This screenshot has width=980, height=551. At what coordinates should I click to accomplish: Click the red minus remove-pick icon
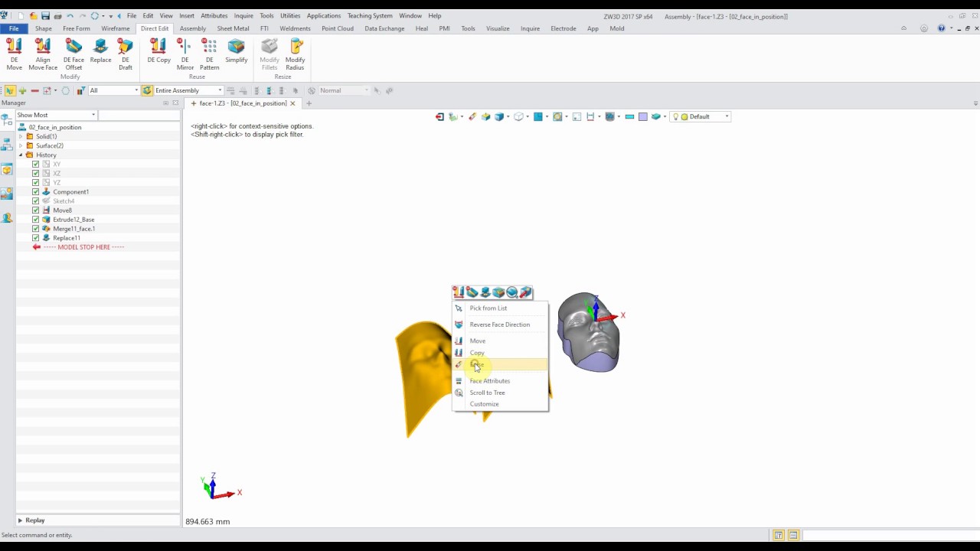pos(34,90)
